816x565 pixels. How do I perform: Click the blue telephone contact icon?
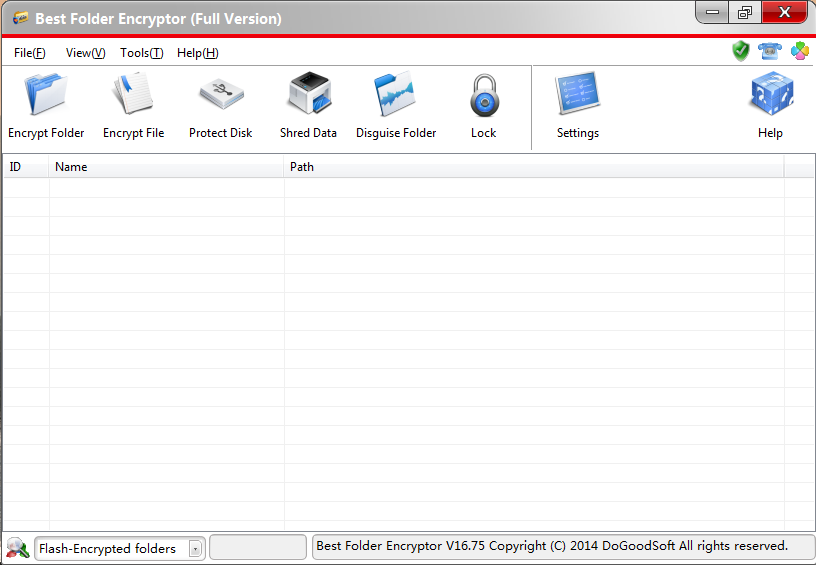pos(770,51)
